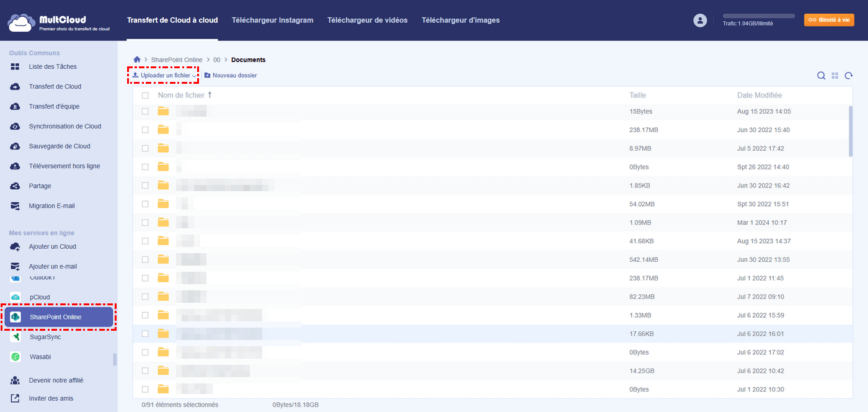Click Nouveau dossier button
Screen dimensions: 868x412
pos(230,75)
